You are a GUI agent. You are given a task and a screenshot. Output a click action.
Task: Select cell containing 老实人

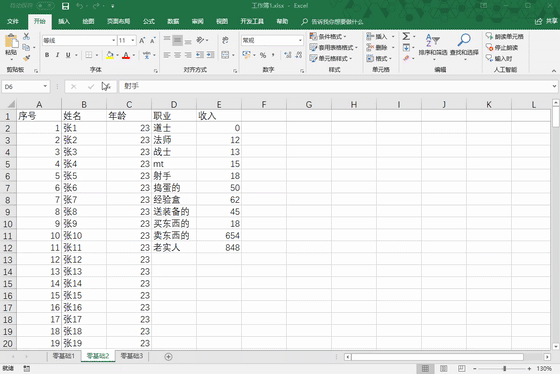tap(174, 248)
